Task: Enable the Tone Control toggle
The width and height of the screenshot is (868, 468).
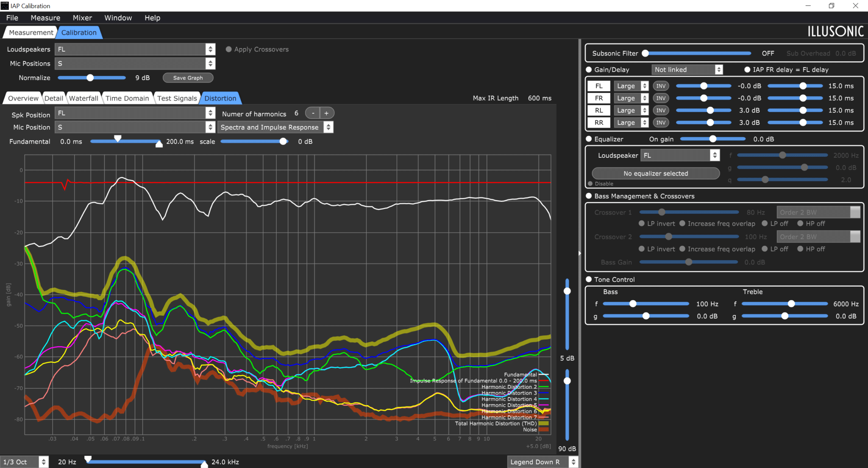Action: tap(589, 279)
